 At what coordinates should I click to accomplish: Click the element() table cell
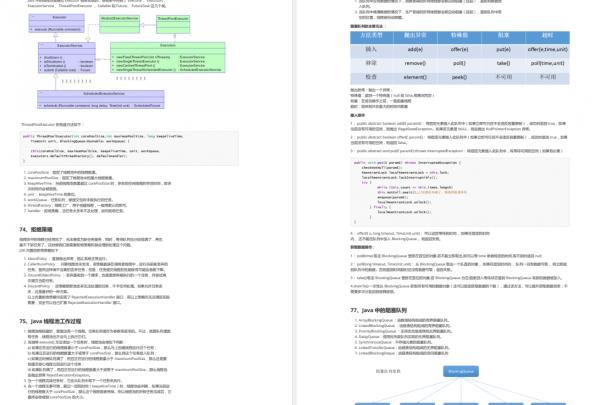415,77
